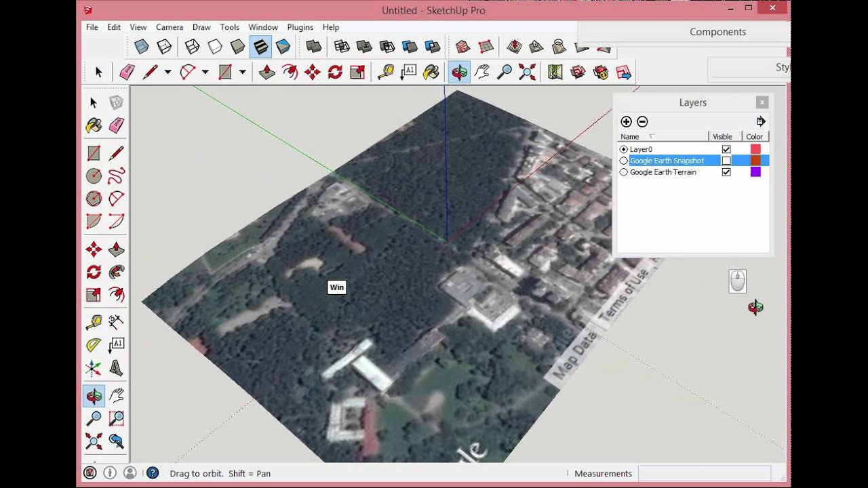Select the Circle tool
The height and width of the screenshot is (488, 868).
[x=94, y=176]
